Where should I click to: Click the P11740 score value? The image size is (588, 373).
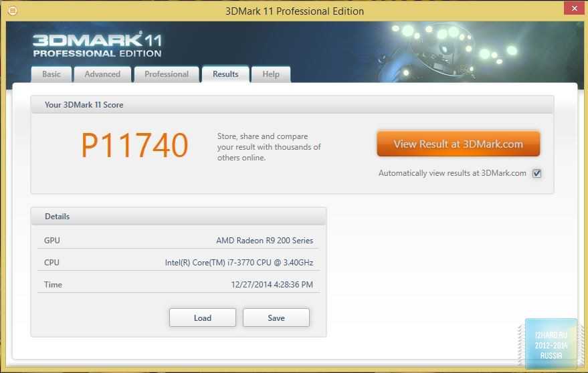pos(134,145)
